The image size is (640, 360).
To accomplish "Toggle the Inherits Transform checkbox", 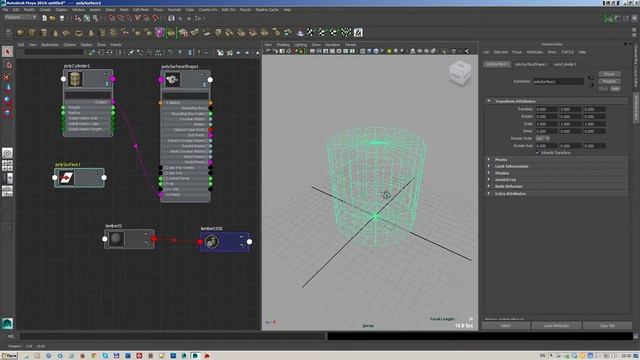I will coord(538,152).
